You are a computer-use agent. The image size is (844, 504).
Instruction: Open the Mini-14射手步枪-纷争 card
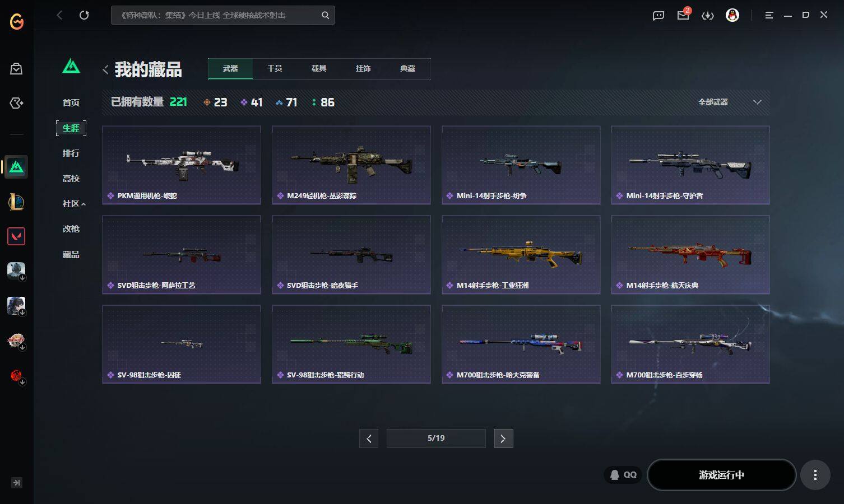pos(521,165)
